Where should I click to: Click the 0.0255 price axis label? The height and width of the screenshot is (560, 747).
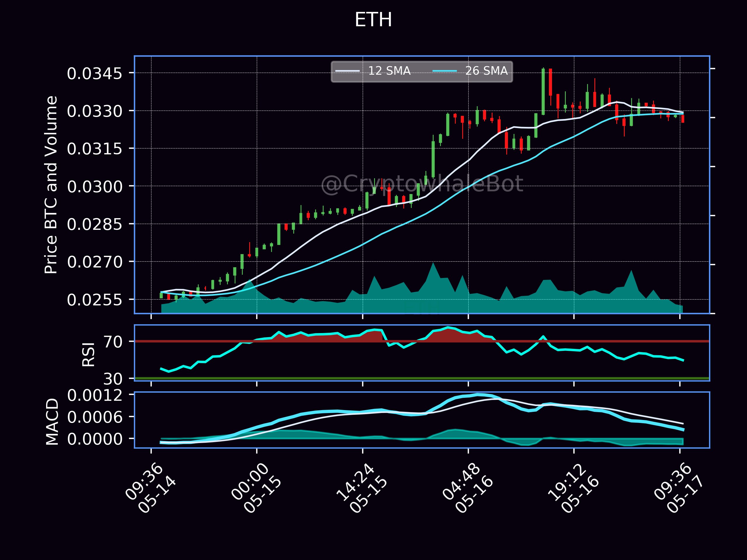coord(95,300)
